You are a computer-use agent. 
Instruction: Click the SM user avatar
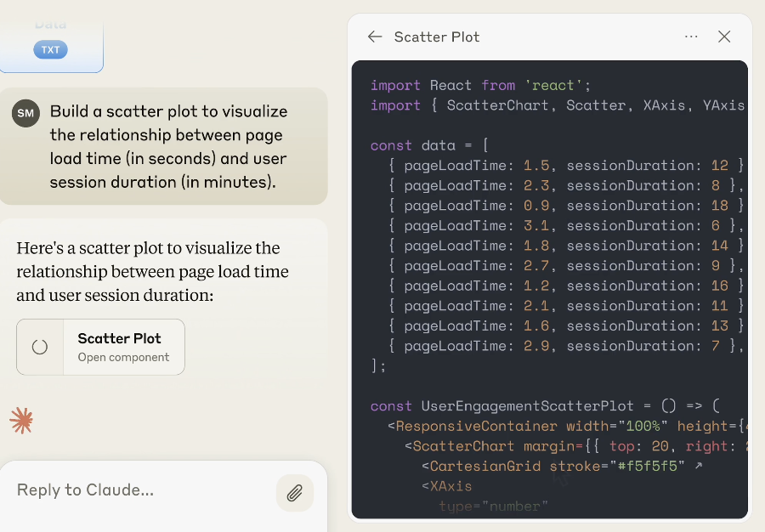pyautogui.click(x=25, y=112)
